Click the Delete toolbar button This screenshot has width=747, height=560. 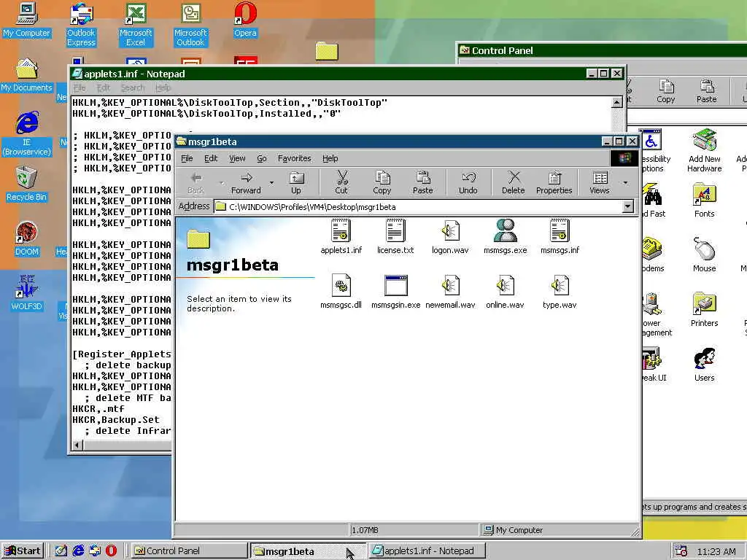pos(513,183)
